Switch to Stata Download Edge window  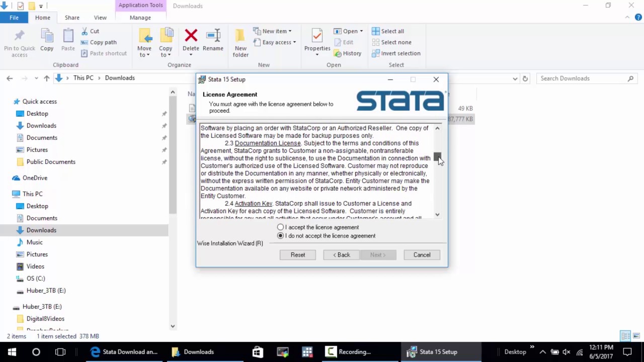tap(124, 352)
